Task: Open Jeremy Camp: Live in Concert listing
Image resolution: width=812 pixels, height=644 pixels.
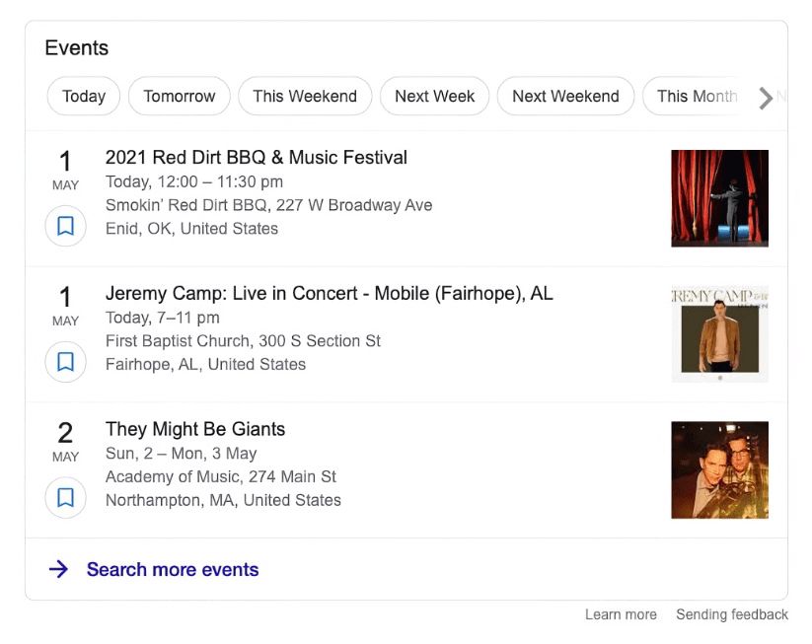Action: (x=330, y=293)
